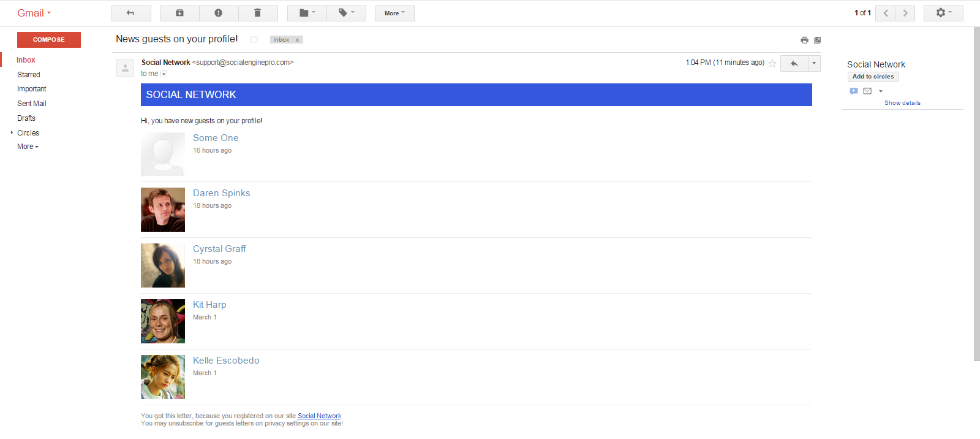The image size is (980, 439).
Task: Open the Inbox folder
Action: point(26,60)
